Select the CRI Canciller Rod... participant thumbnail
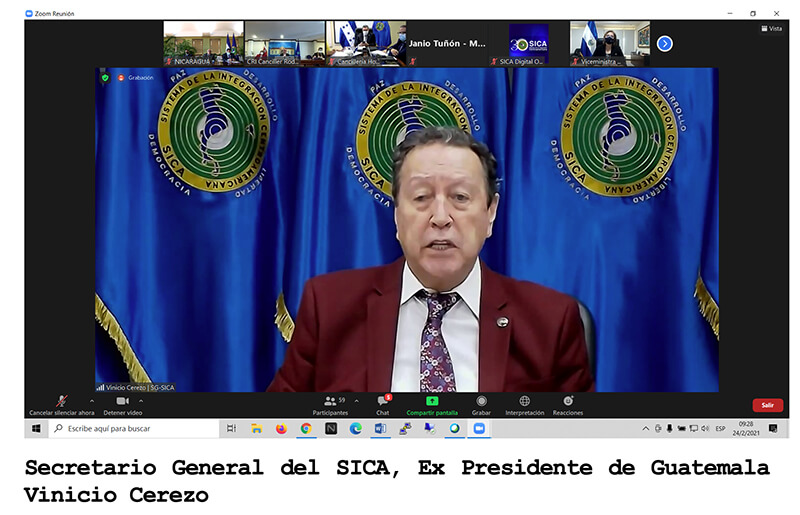Image resolution: width=800 pixels, height=515 pixels. click(x=285, y=43)
